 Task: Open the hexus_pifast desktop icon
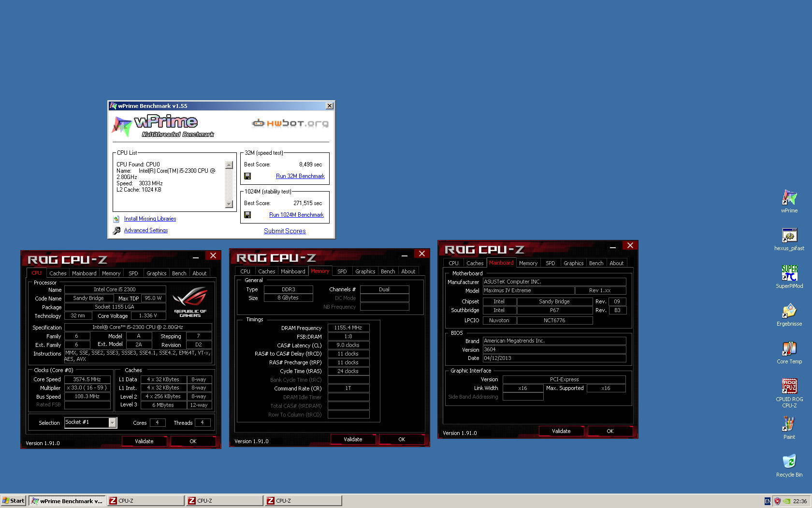coord(789,239)
